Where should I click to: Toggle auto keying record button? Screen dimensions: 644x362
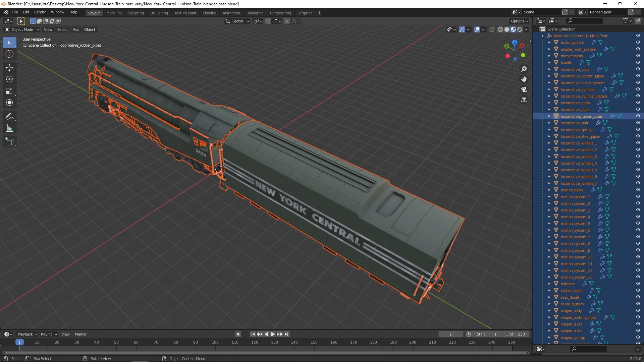[x=238, y=334]
